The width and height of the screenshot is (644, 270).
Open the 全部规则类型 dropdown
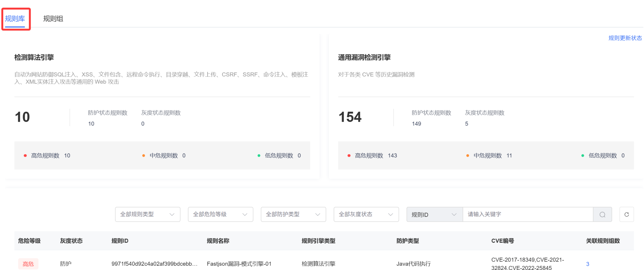(x=148, y=214)
